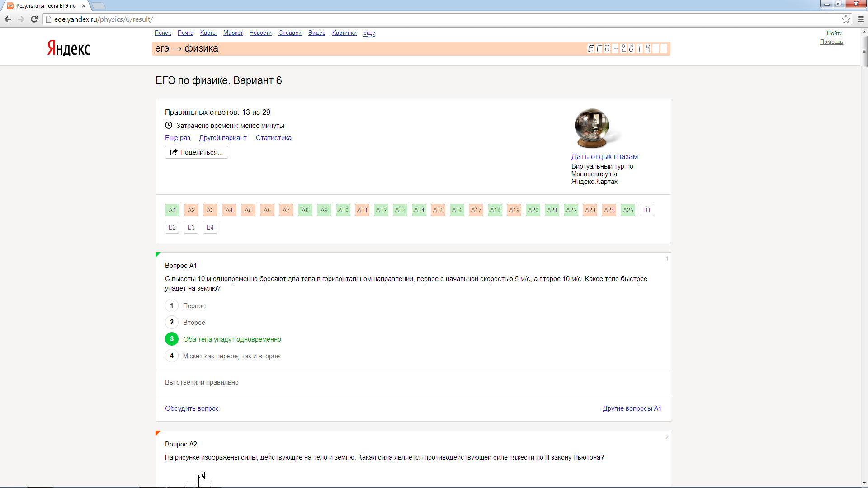868x488 pixels.
Task: Open question A10 tile
Action: 343,210
